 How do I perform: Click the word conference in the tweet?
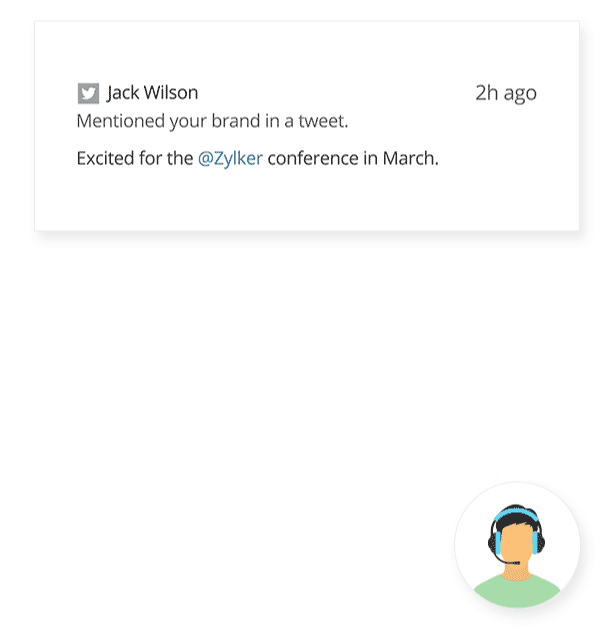[313, 158]
